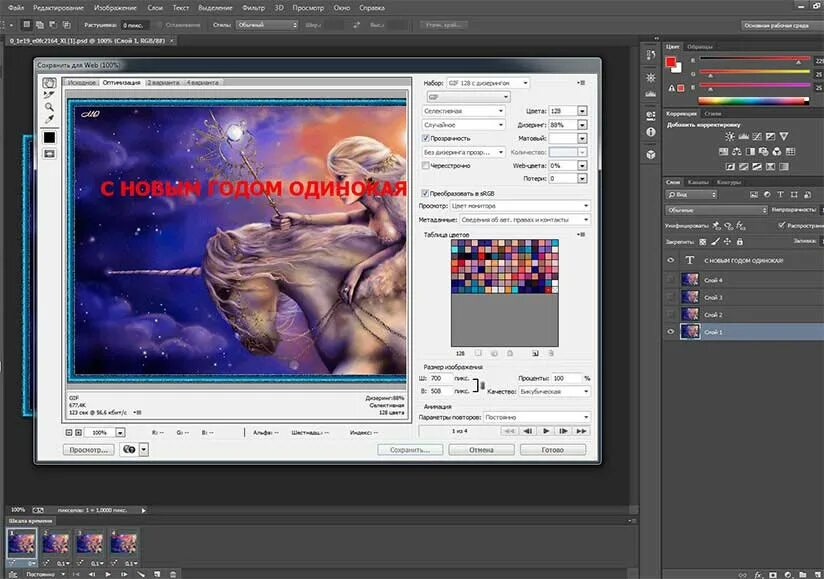
Task: Click the foreground red color swatch
Action: pyautogui.click(x=671, y=63)
